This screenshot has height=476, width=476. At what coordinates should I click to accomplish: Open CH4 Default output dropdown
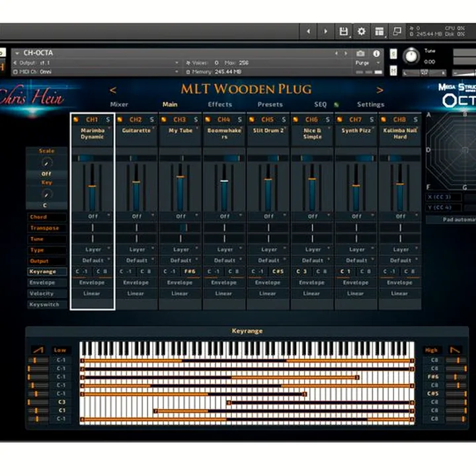225,260
